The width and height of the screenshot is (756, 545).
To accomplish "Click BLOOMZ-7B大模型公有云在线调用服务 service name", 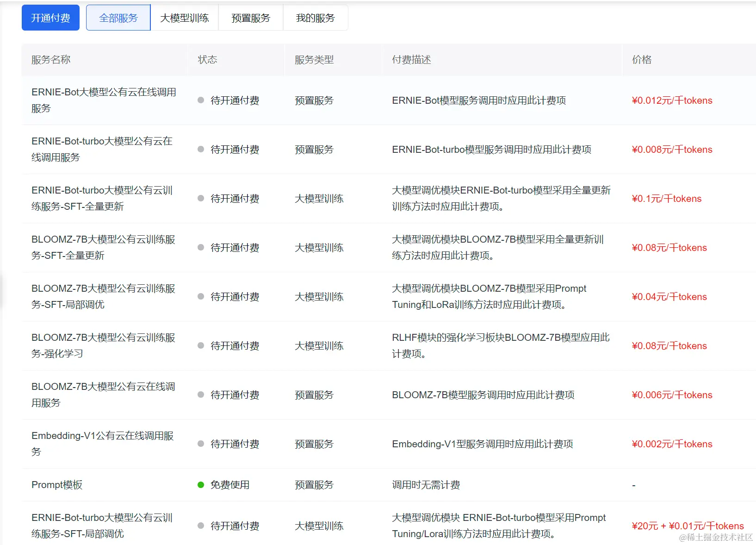I will pyautogui.click(x=103, y=395).
